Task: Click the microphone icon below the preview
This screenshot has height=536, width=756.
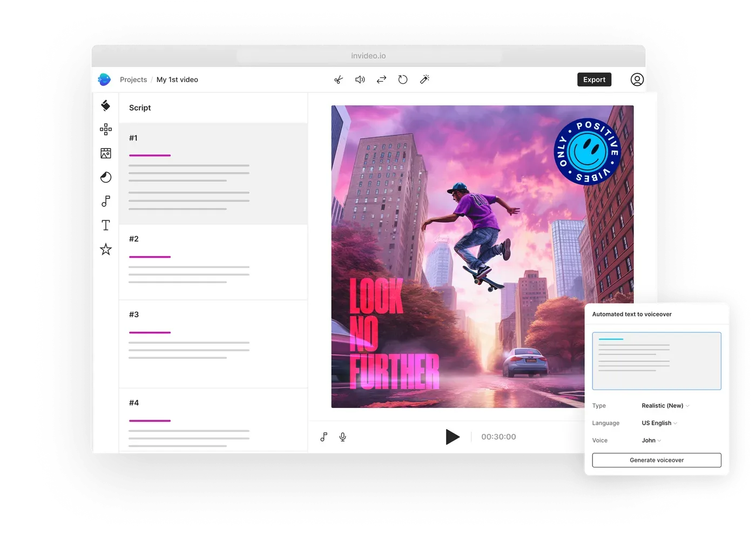Action: (x=343, y=437)
